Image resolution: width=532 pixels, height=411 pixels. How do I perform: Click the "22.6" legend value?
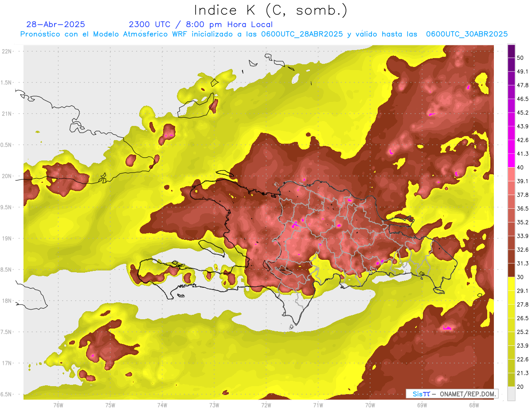pos(522,360)
